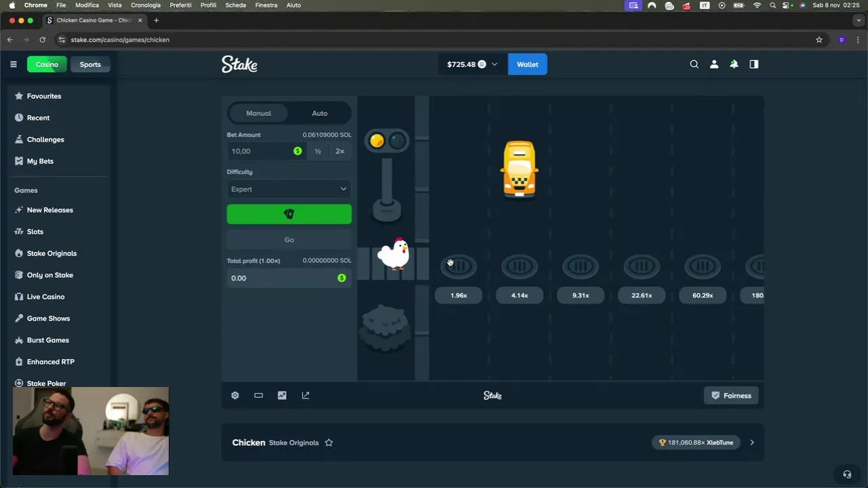
Task: Open New Releases in the sidebar
Action: tap(50, 210)
